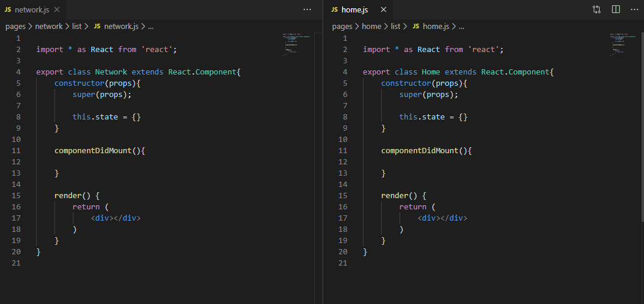Click the JS file icon on home.js tab

pos(334,9)
